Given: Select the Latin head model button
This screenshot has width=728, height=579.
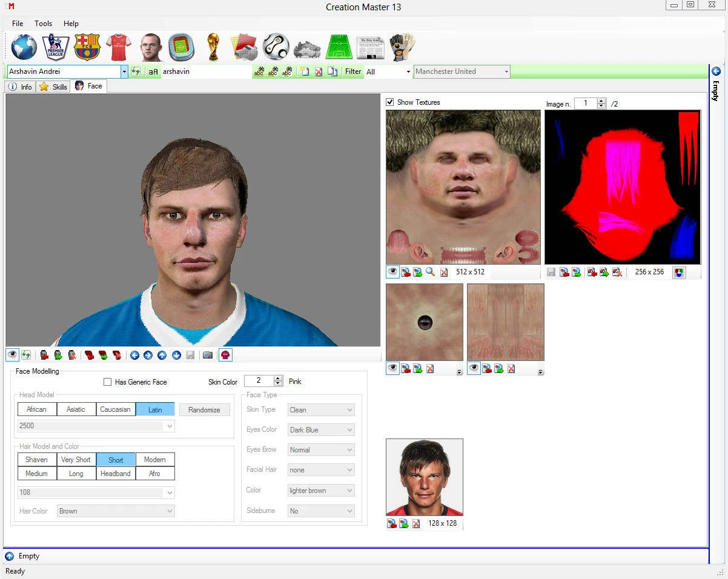Looking at the screenshot, I should tap(155, 409).
